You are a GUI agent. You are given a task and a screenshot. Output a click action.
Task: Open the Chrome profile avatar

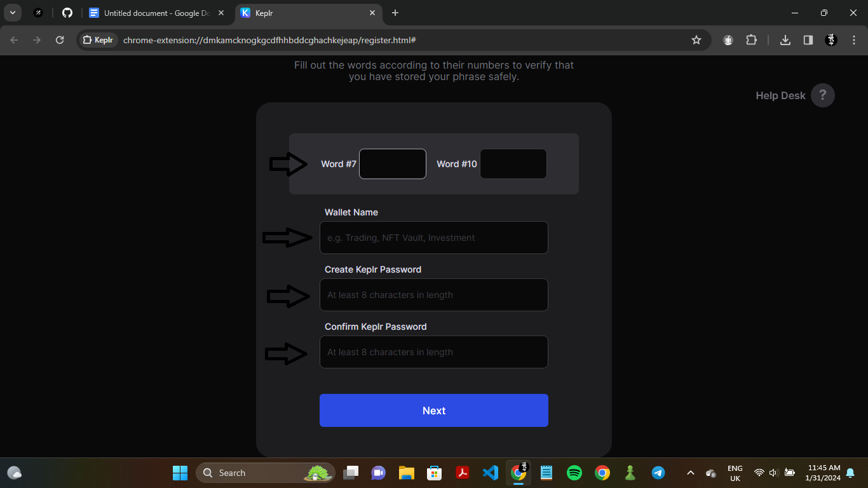(831, 40)
